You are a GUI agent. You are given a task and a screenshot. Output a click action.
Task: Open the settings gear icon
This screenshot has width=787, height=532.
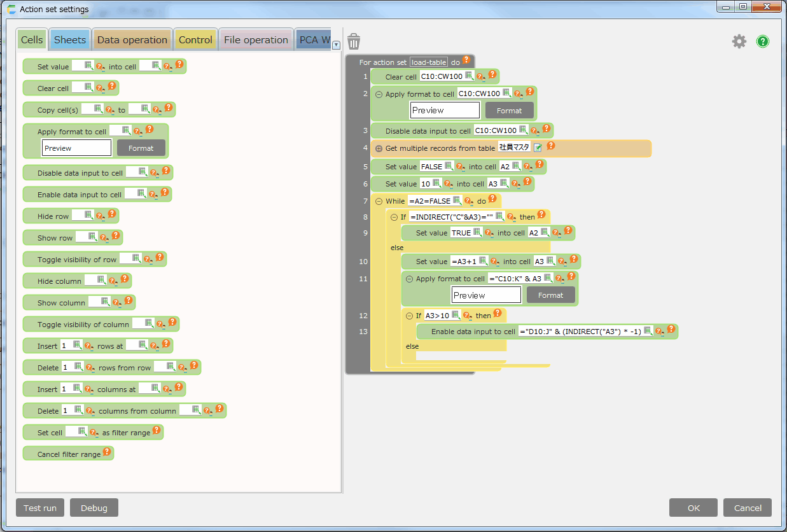739,41
